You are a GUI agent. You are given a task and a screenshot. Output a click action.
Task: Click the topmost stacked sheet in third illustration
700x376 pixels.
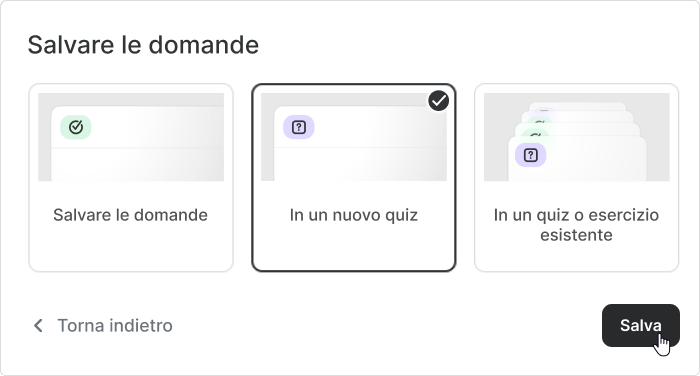pyautogui.click(x=577, y=106)
